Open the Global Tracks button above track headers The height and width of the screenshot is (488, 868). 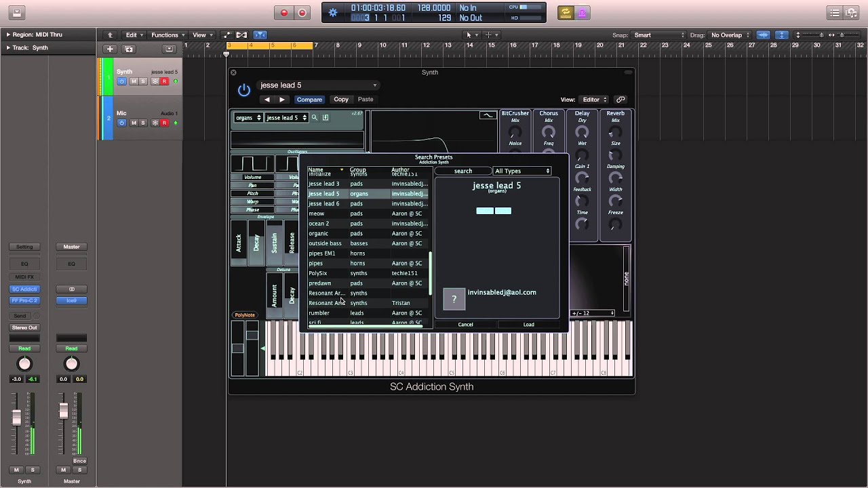170,49
